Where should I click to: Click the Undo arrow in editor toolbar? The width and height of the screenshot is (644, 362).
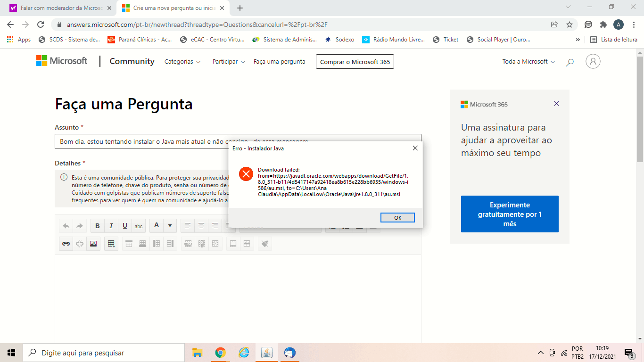click(x=66, y=226)
